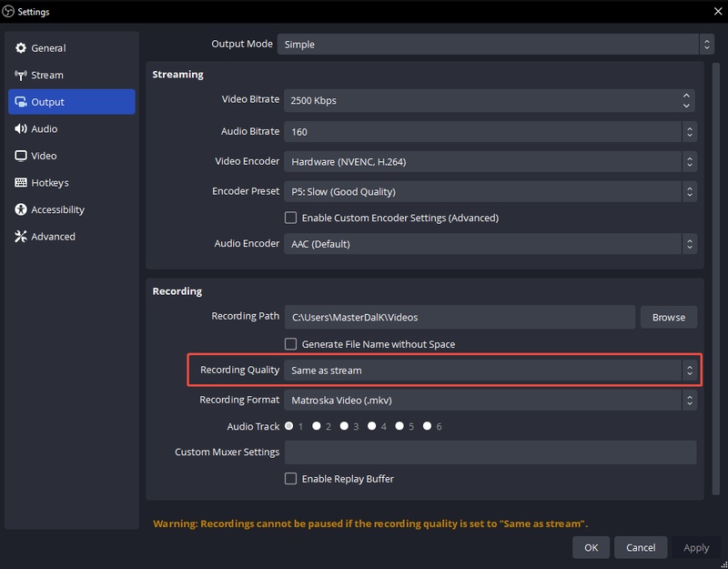
Task: Click the settings panel vertical scrollbar
Action: click(x=715, y=279)
